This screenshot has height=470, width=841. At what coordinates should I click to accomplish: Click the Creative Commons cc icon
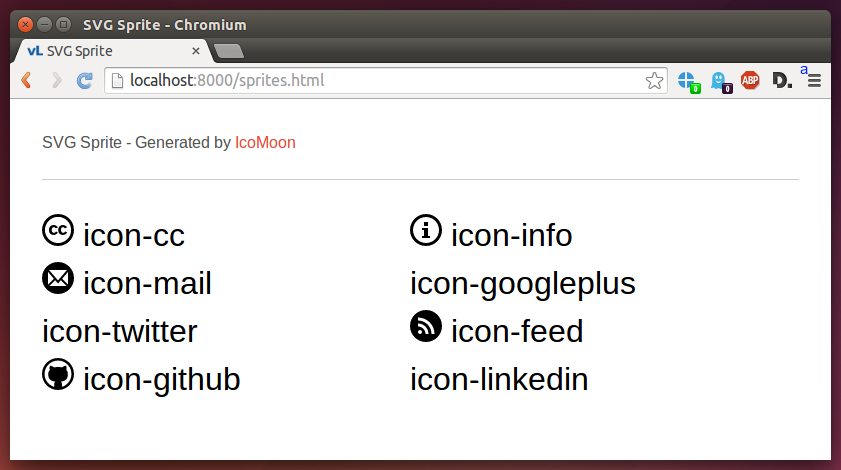pyautogui.click(x=58, y=230)
